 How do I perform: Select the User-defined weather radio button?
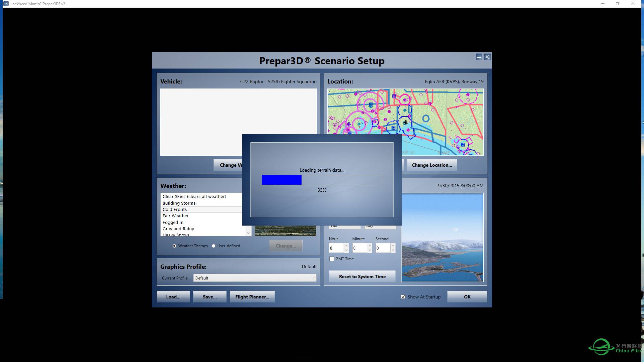pyautogui.click(x=214, y=246)
